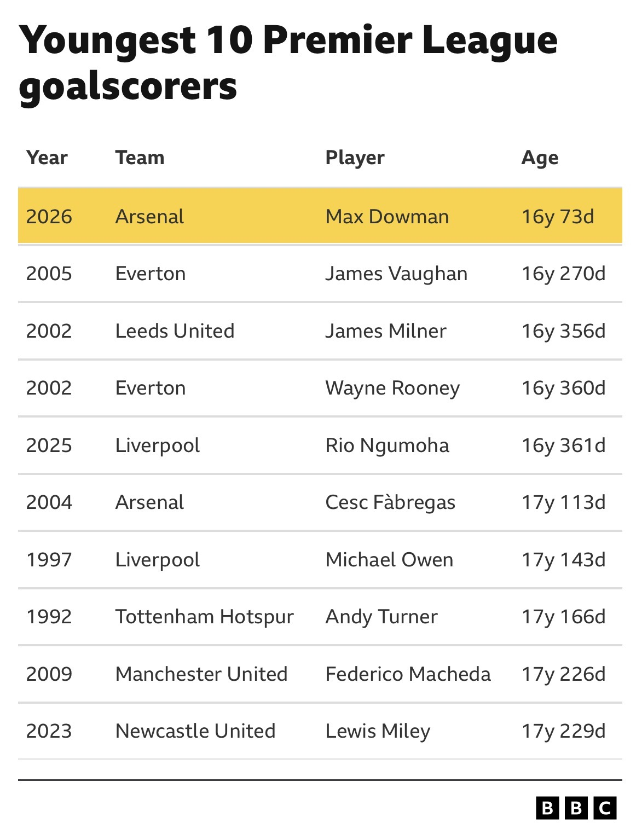Click the chart title heading
636x840 pixels.
click(288, 63)
